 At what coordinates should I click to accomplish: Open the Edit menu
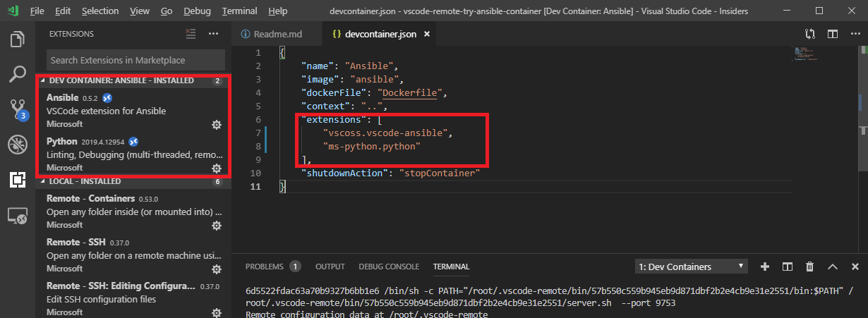(63, 11)
